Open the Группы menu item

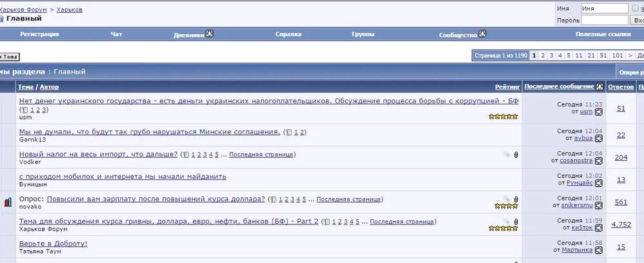tap(363, 34)
